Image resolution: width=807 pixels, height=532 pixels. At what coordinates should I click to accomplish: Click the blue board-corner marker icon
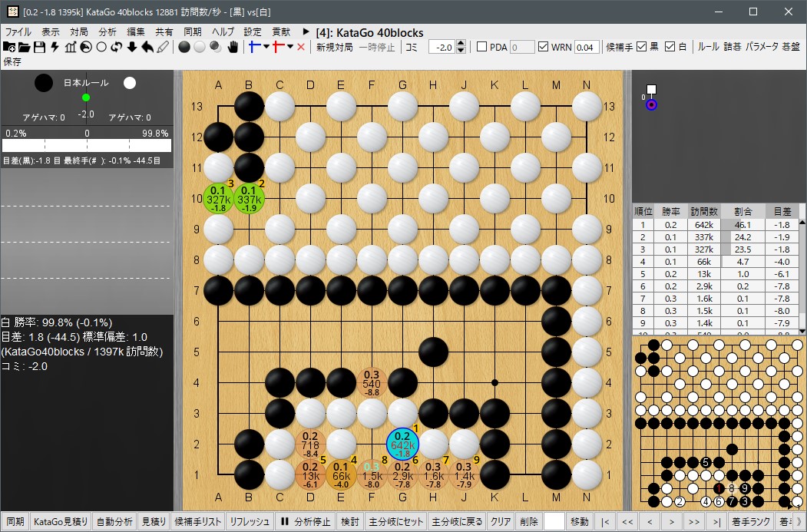click(254, 48)
